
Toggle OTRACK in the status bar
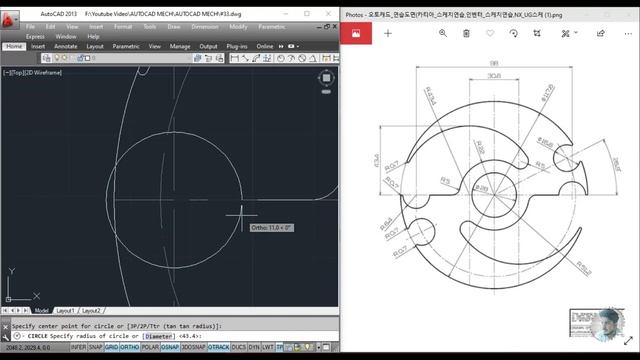[x=219, y=347]
